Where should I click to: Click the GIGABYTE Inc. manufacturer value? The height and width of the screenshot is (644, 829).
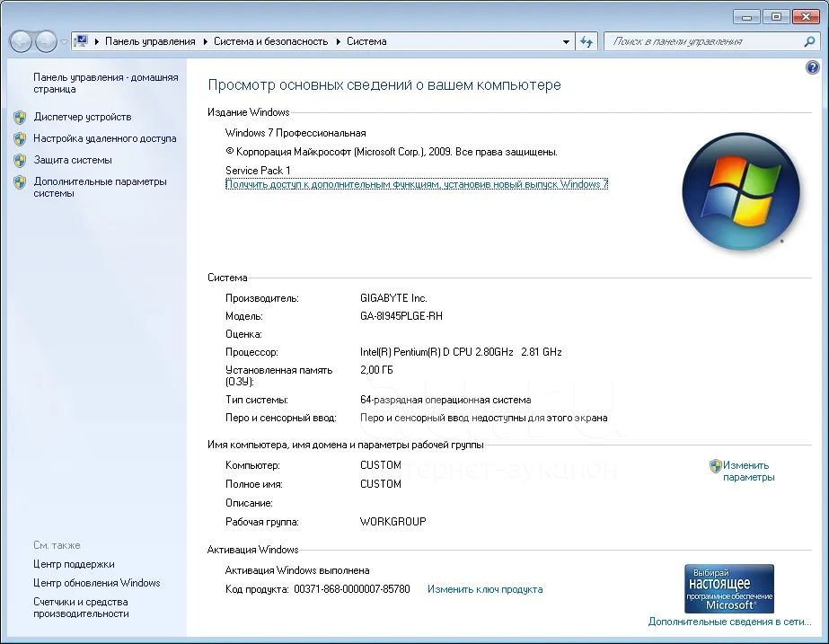pos(393,298)
